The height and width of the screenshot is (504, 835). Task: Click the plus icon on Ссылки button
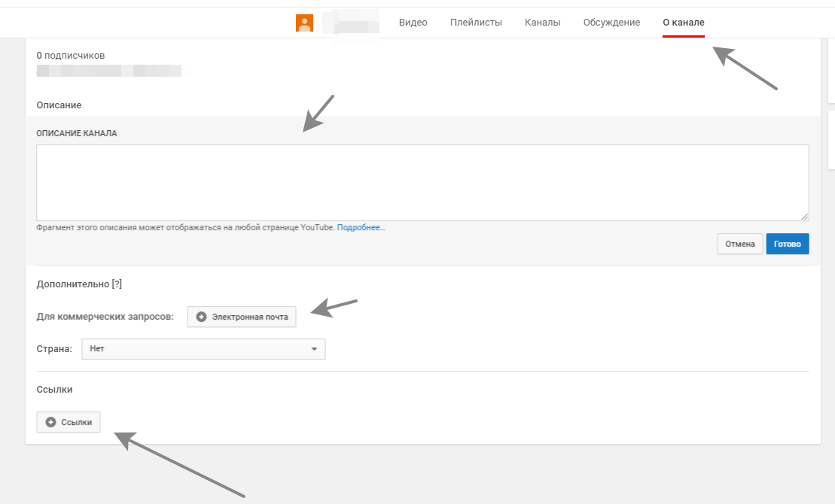click(x=50, y=423)
